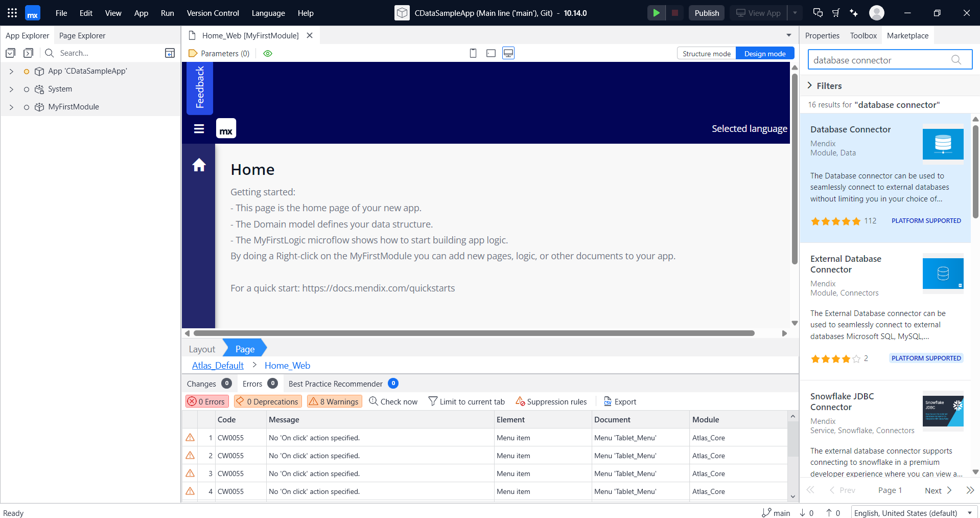Open the hamburger menu in page preview
The image size is (980, 518).
point(199,129)
